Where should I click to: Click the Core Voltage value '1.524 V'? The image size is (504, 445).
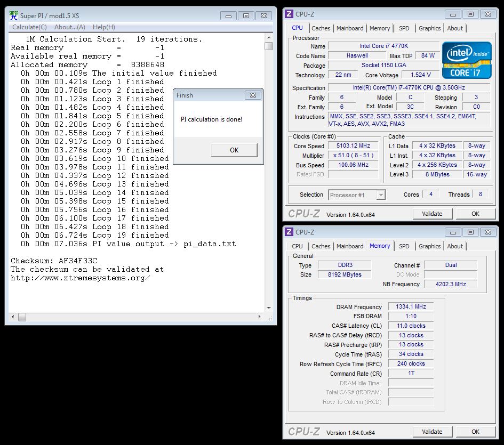[x=420, y=75]
